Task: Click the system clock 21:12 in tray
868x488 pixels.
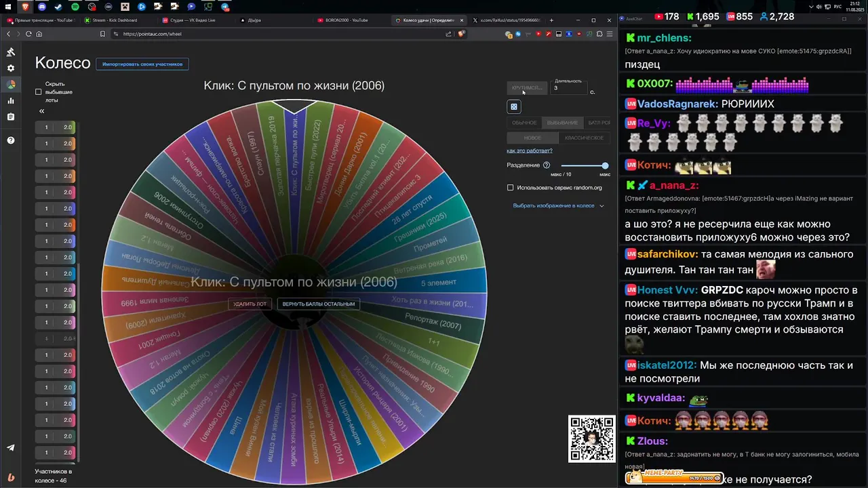Action: click(856, 3)
